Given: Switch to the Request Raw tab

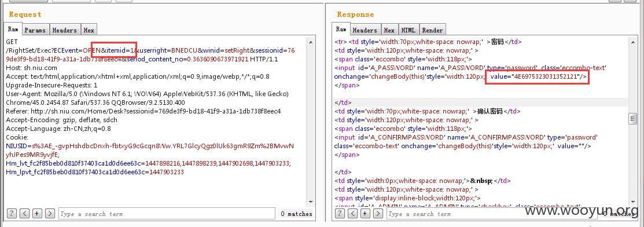Looking at the screenshot, I should 13,29.
